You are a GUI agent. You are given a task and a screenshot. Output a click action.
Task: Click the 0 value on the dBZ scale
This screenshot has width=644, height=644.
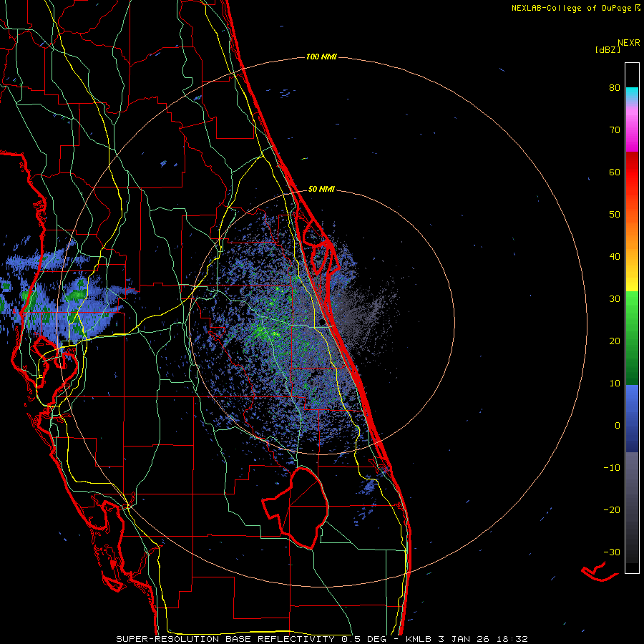coord(618,426)
